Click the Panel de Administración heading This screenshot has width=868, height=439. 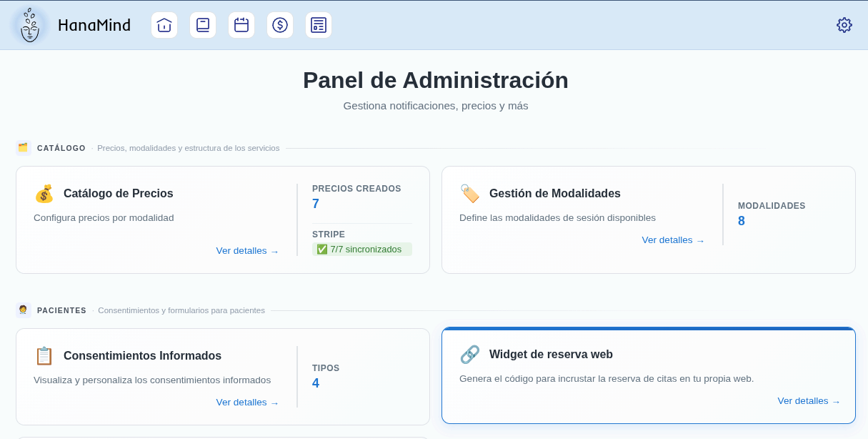pos(436,80)
